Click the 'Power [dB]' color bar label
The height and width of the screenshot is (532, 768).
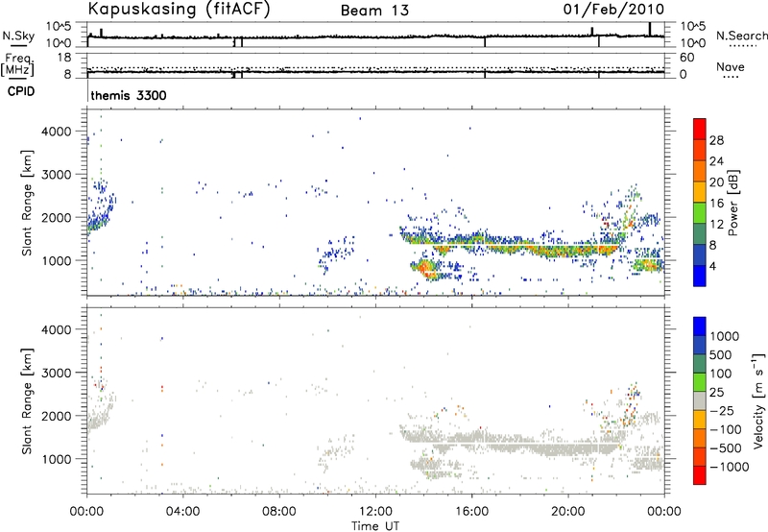coord(732,203)
